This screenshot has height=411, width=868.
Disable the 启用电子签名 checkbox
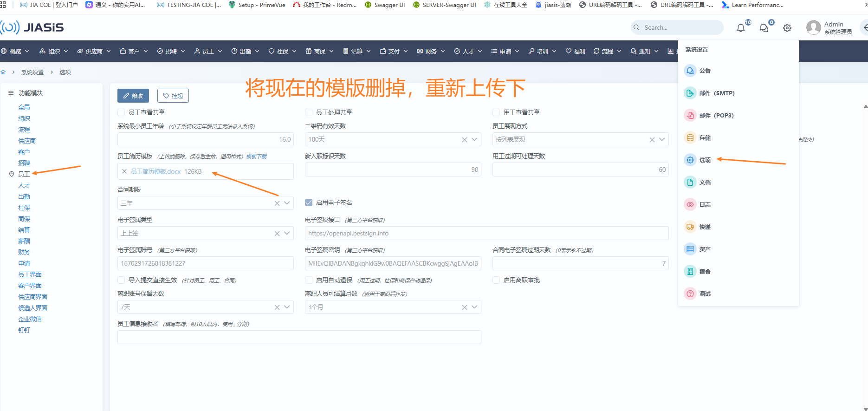309,202
